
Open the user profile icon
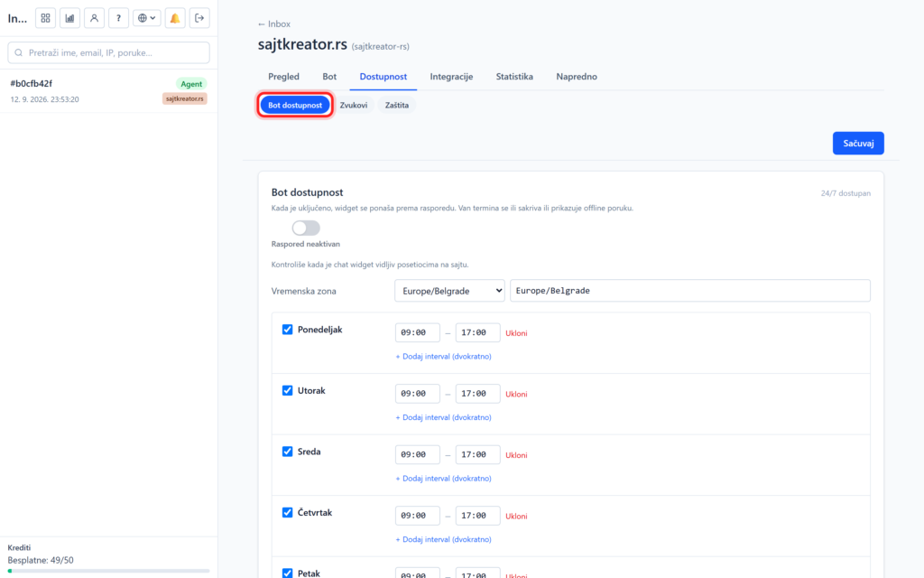pos(94,18)
